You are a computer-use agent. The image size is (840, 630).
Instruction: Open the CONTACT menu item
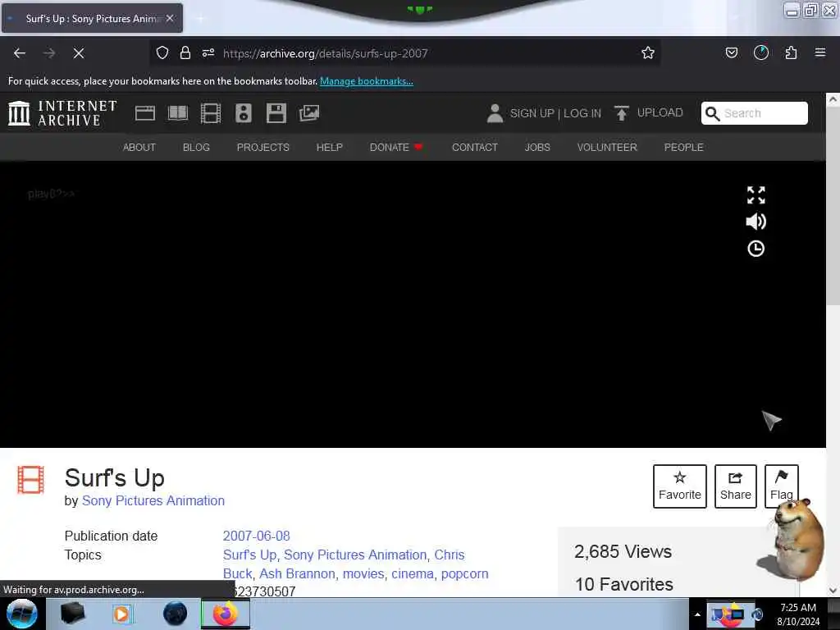[x=475, y=148]
